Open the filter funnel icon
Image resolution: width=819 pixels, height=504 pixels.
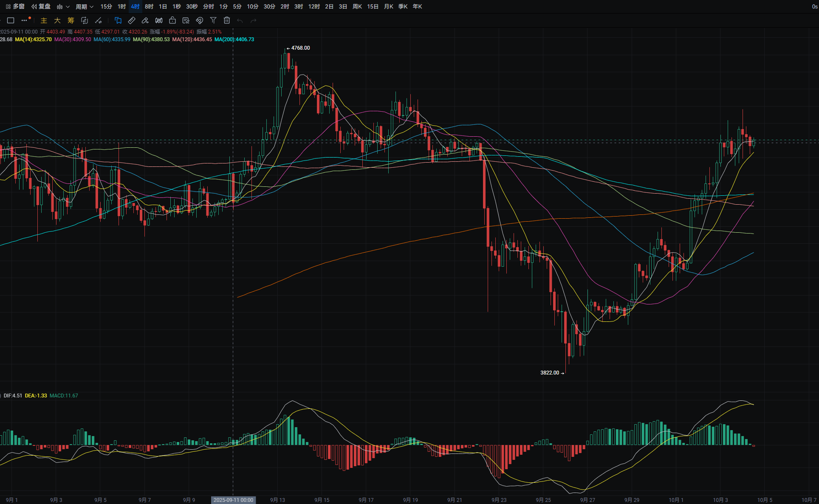(213, 20)
